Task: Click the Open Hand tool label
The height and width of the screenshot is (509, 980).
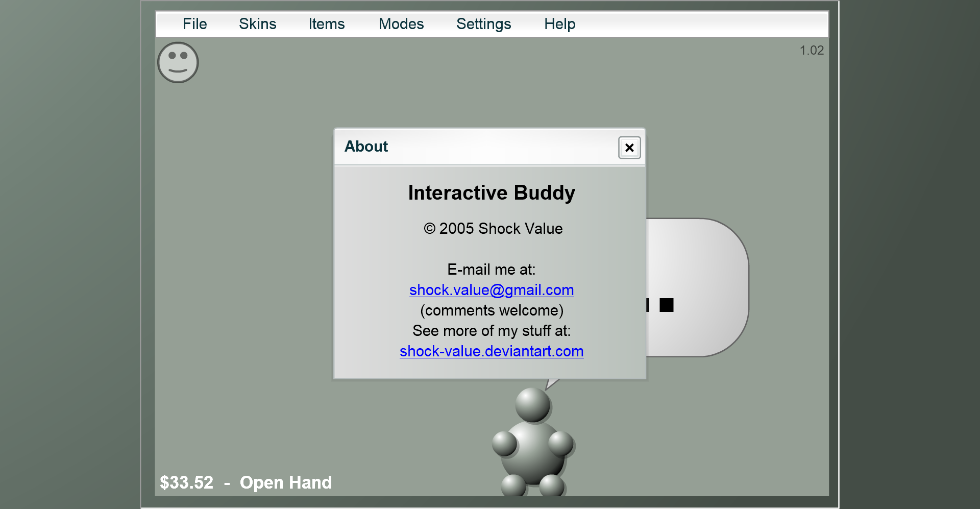Action: point(286,482)
